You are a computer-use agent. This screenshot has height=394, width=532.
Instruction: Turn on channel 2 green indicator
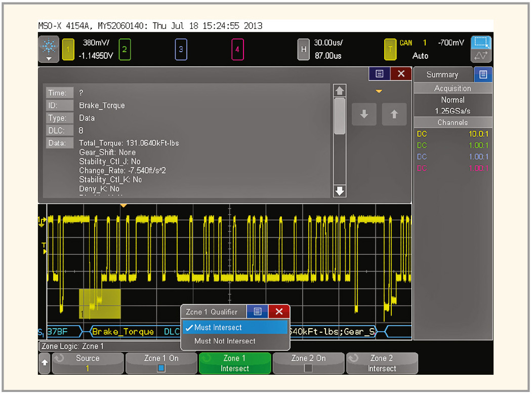pyautogui.click(x=125, y=49)
